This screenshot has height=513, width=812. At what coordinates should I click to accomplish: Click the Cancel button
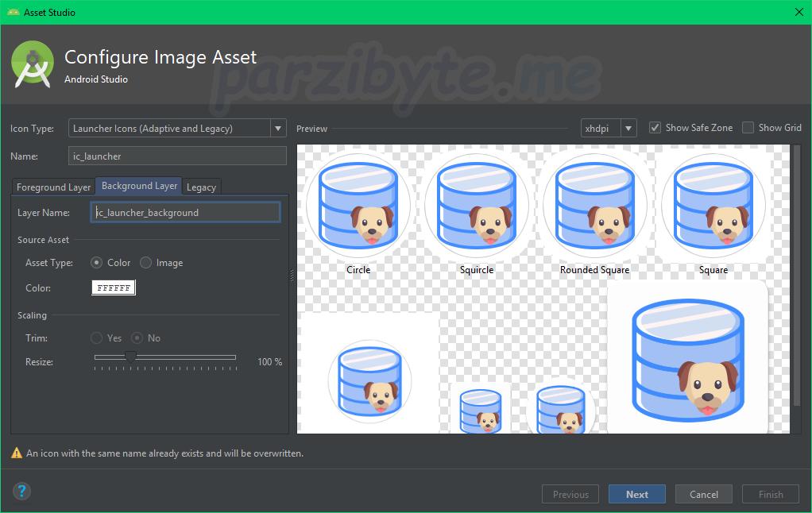pos(703,494)
